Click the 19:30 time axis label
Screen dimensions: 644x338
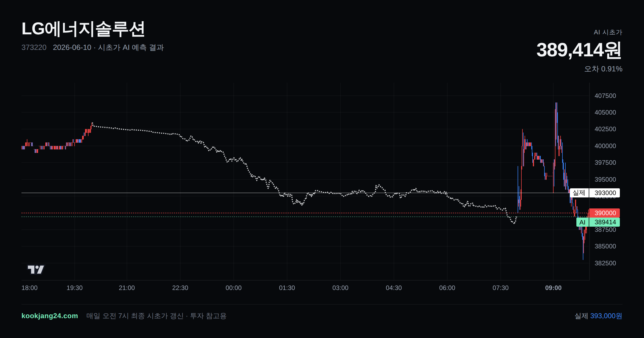75,288
